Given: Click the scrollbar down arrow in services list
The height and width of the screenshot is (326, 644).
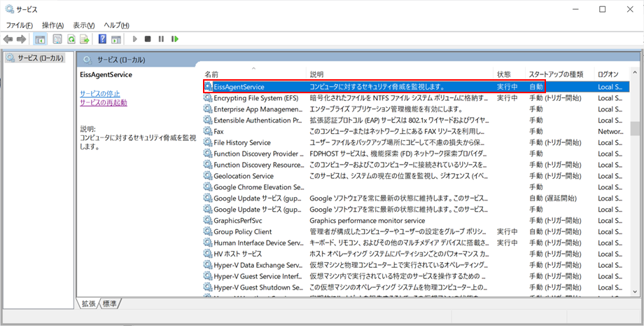Looking at the screenshot, I should click(635, 291).
